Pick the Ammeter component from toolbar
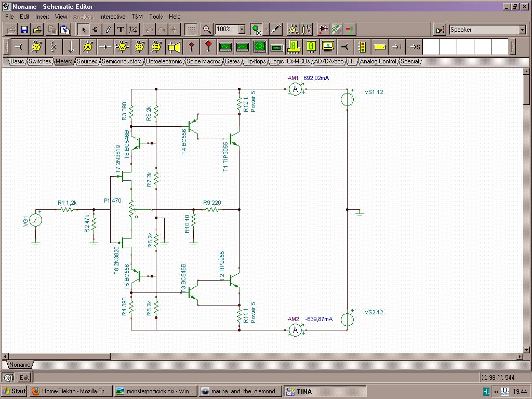 [x=88, y=47]
